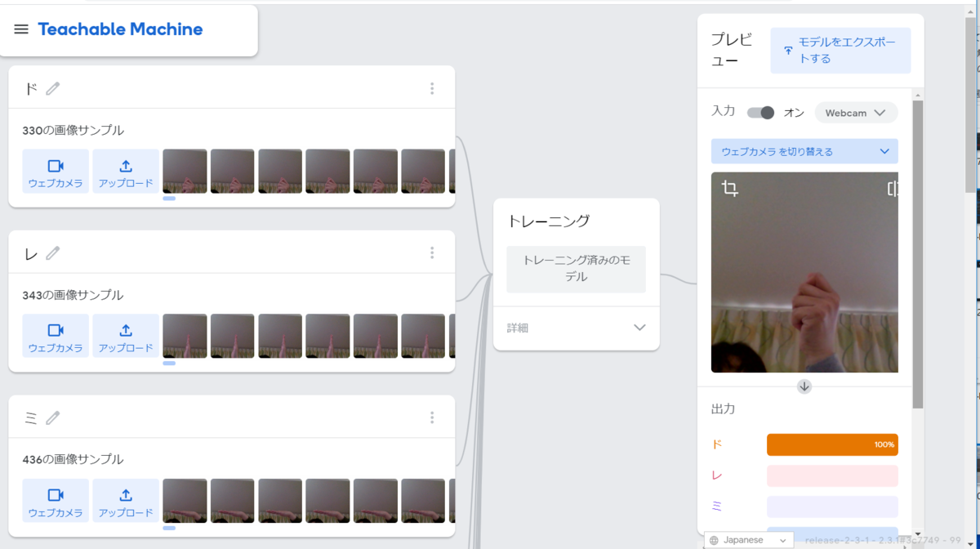Select the crop icon on the webcam preview
The width and height of the screenshot is (980, 549).
point(729,187)
